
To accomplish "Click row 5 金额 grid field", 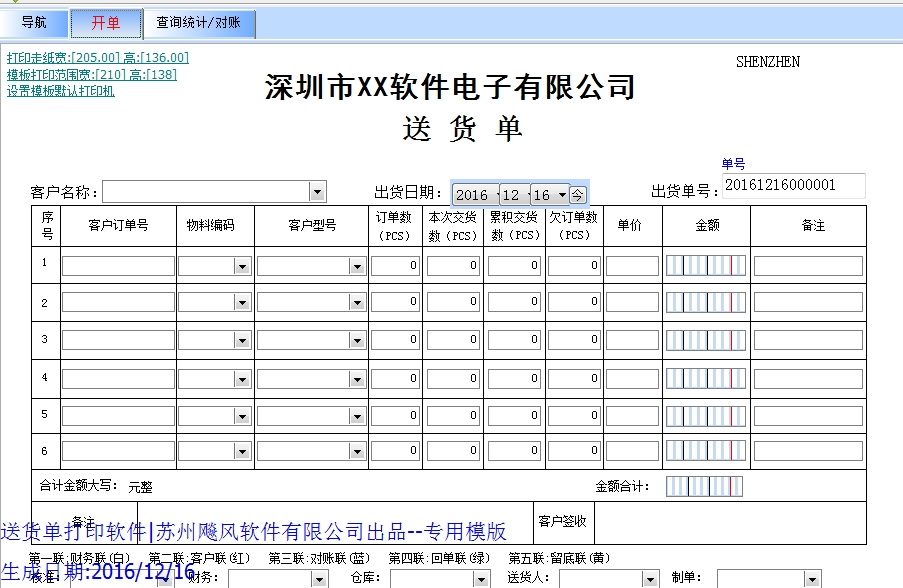I will (x=706, y=416).
